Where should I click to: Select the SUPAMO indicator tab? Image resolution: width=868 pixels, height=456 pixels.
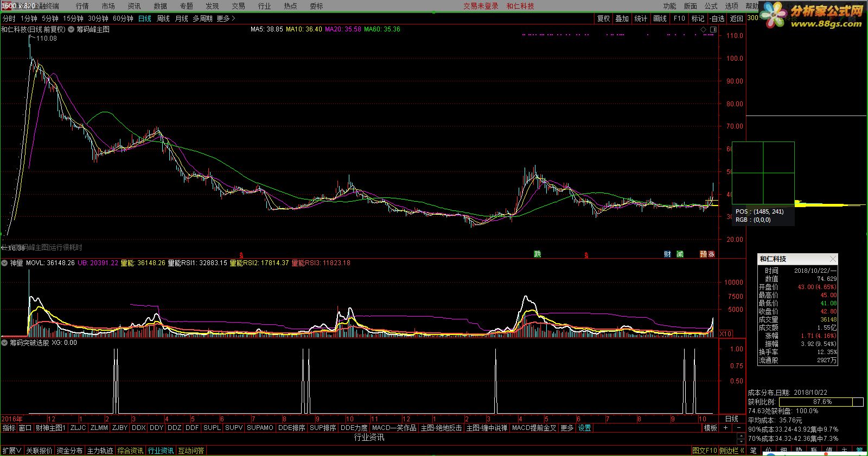tap(260, 428)
